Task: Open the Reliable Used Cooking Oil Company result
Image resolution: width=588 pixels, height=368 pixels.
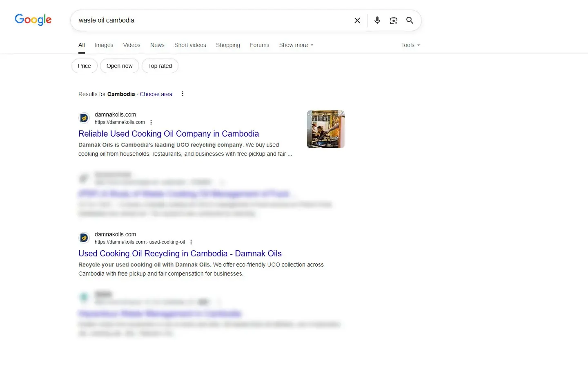Action: 169,134
